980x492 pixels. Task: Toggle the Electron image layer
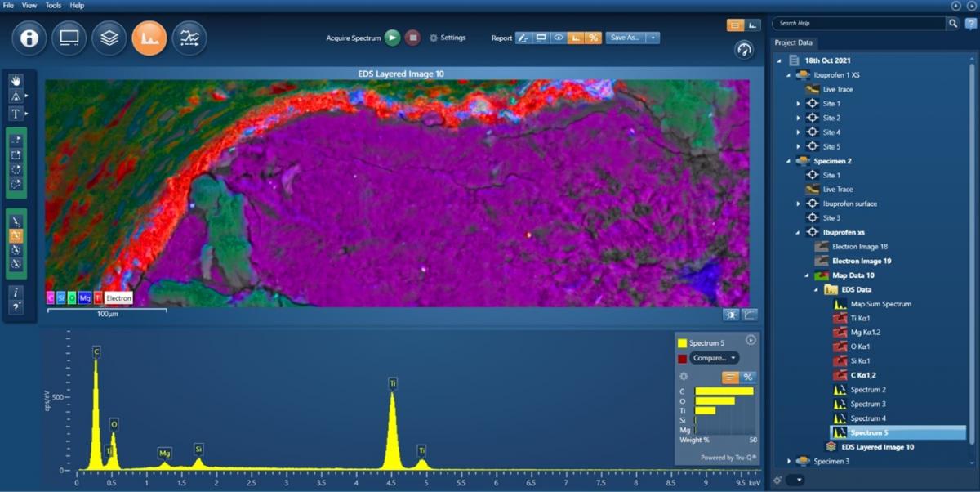(x=118, y=298)
